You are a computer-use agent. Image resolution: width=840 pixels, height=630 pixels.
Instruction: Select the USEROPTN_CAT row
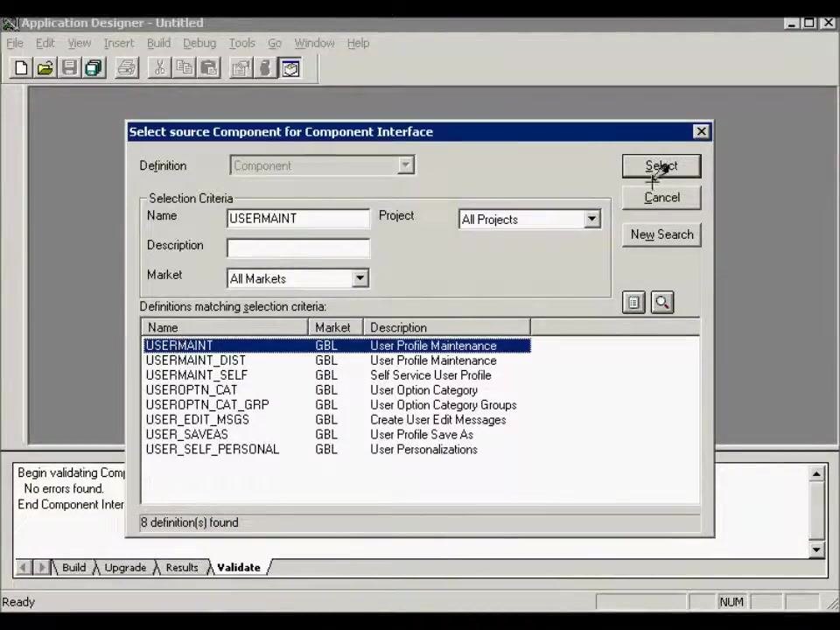click(x=338, y=390)
